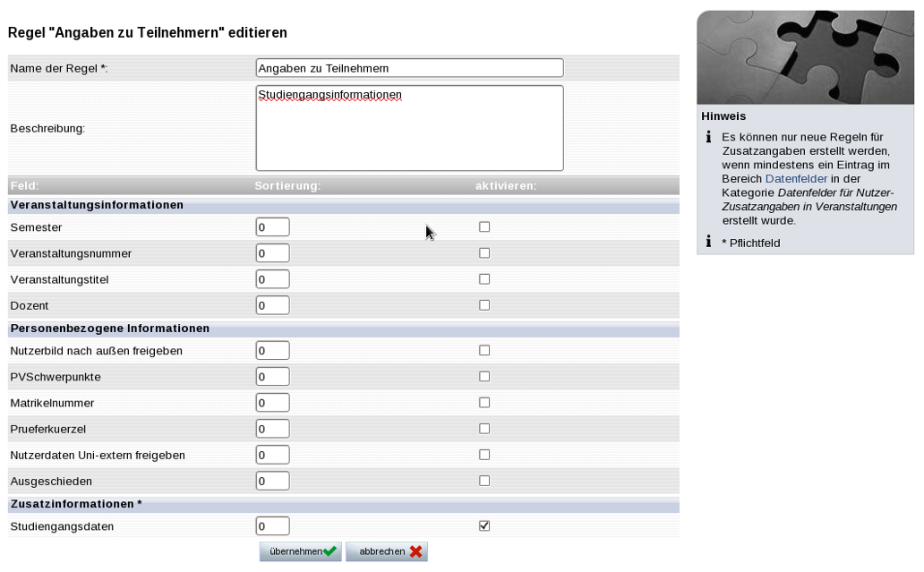Toggle the Ausgeschieden checkbox

click(484, 481)
